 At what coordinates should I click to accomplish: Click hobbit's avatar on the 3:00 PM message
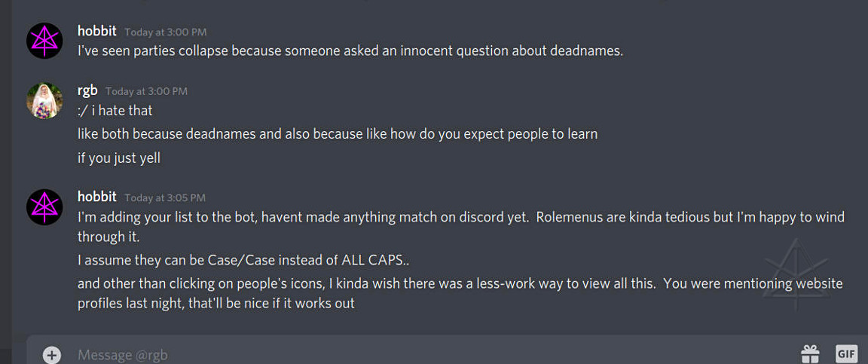point(44,41)
